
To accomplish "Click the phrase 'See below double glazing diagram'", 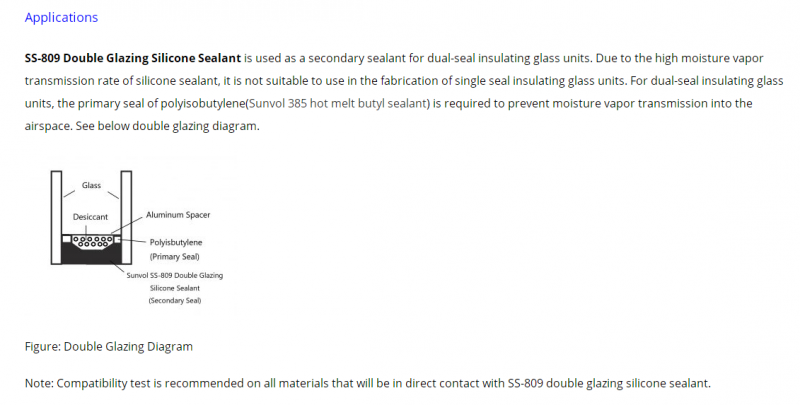I will (166, 126).
